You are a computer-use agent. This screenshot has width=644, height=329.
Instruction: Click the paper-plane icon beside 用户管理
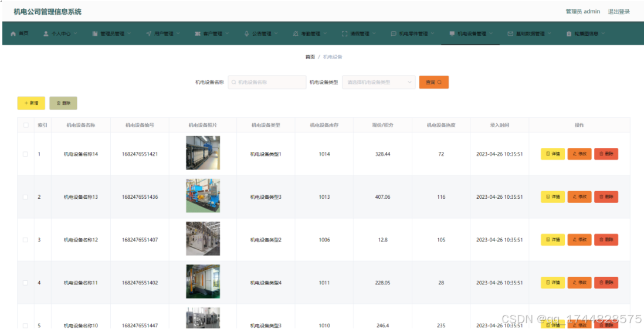click(148, 33)
